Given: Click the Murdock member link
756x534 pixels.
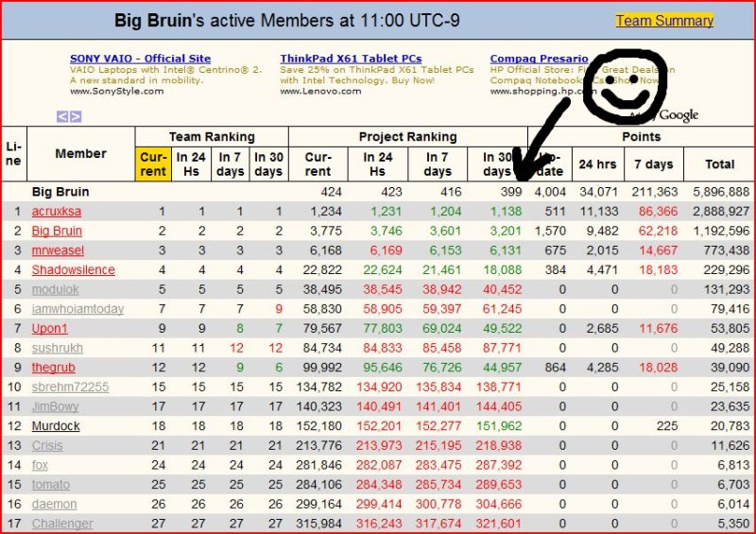Looking at the screenshot, I should [x=56, y=425].
